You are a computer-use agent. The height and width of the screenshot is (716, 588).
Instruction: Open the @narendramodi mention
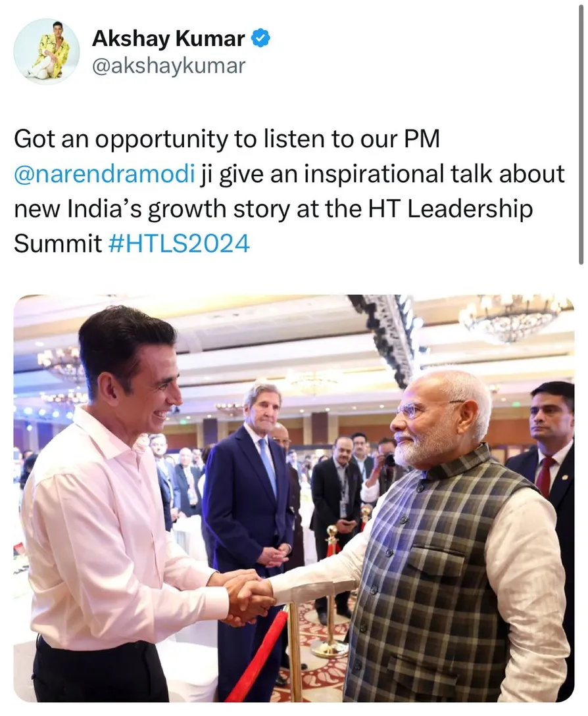point(105,174)
